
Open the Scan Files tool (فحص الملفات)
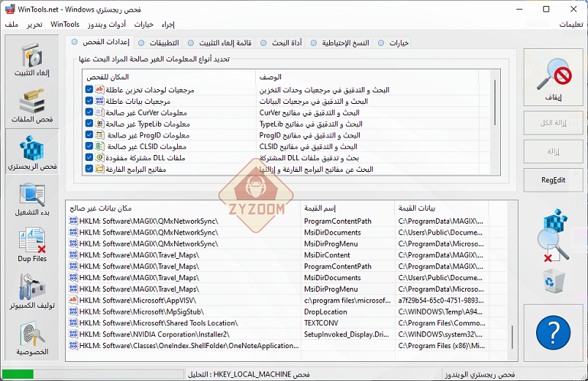point(32,106)
